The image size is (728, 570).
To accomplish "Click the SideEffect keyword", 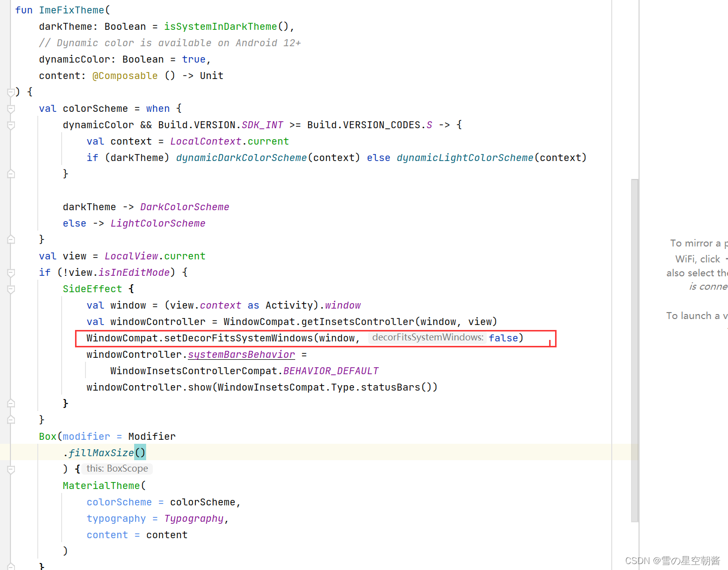I will click(x=92, y=289).
